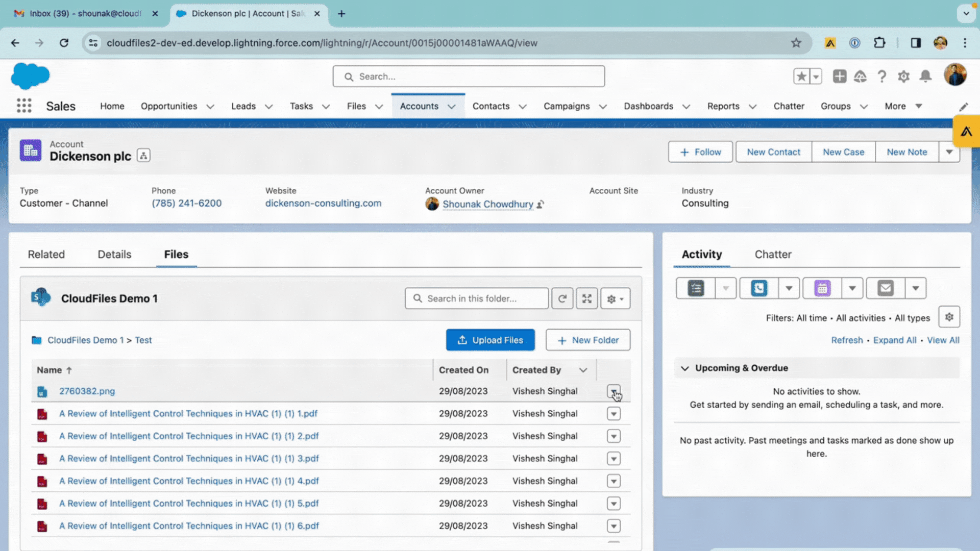The height and width of the screenshot is (551, 980).
Task: Click the change owner icon beside Shounak Chowdhury
Action: point(541,204)
